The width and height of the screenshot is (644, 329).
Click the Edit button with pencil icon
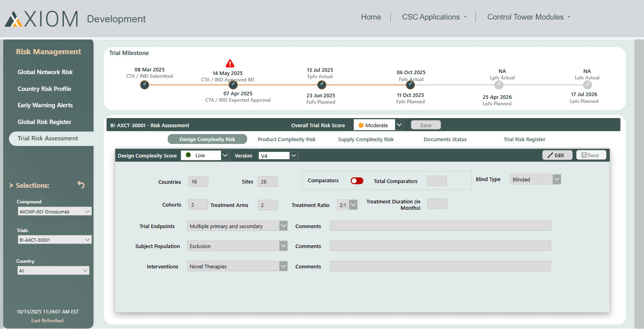coord(557,155)
